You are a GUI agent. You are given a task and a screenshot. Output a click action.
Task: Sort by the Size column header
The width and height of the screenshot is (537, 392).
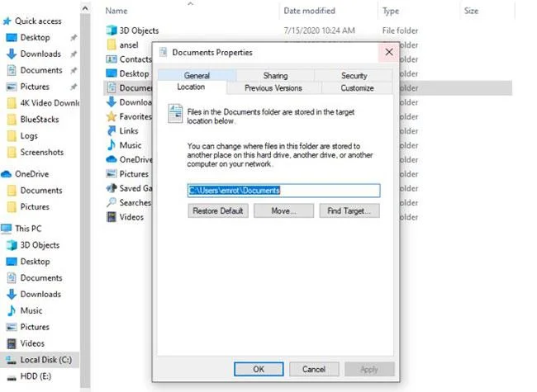471,11
